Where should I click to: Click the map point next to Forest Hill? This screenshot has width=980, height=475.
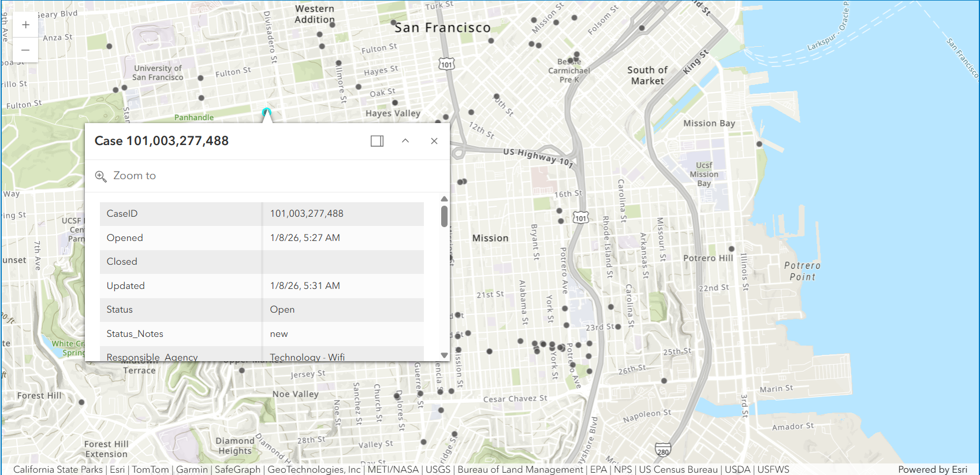point(81,402)
